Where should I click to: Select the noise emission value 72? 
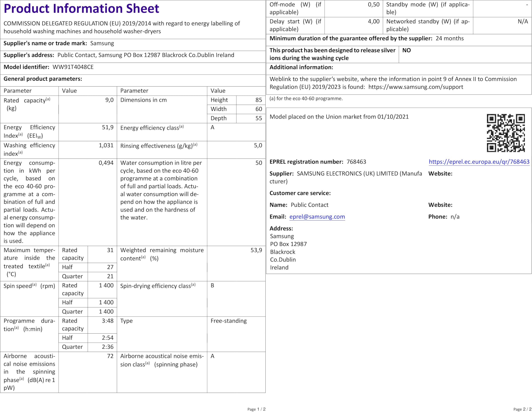tap(110, 356)
